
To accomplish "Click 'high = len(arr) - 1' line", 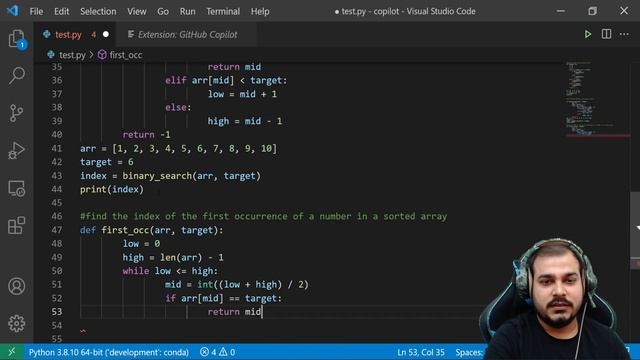I will point(173,258).
